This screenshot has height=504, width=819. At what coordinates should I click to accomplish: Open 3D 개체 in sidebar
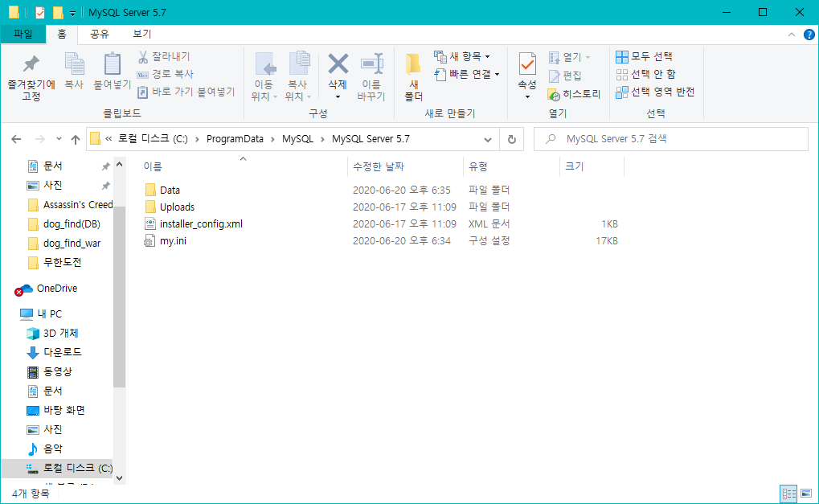(53, 334)
